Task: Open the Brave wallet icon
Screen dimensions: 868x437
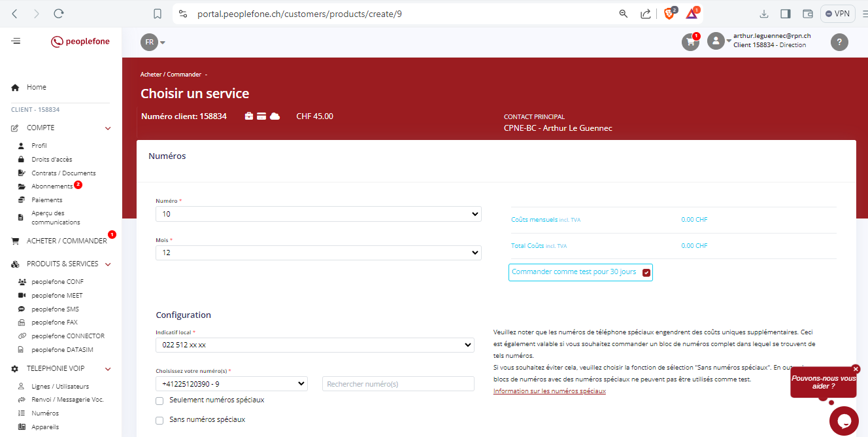Action: pyautogui.click(x=808, y=13)
